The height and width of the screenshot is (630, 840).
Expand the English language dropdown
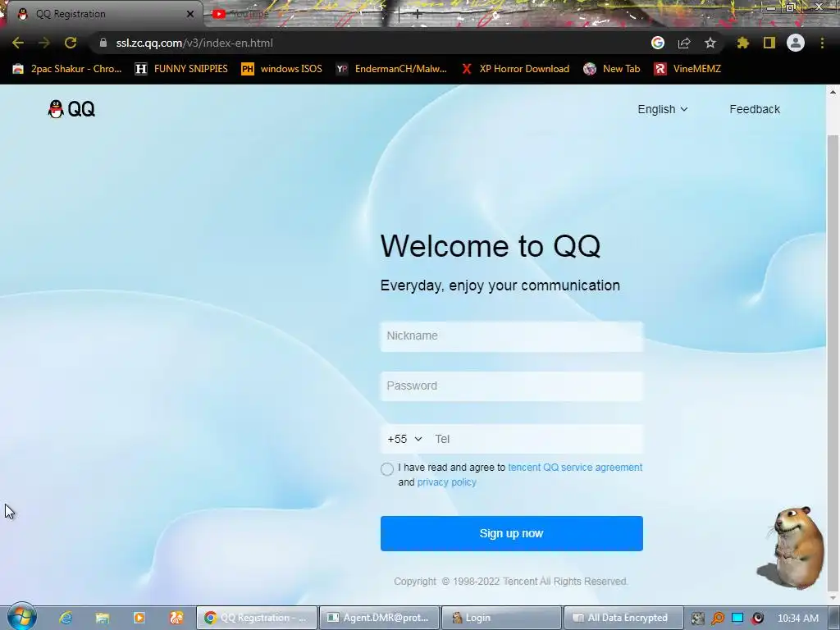tap(663, 109)
